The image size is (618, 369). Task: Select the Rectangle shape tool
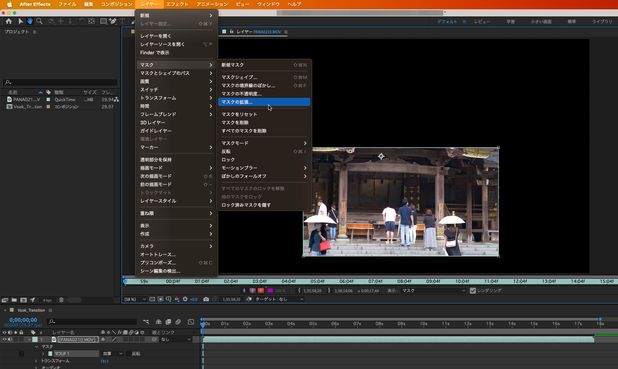[x=103, y=21]
